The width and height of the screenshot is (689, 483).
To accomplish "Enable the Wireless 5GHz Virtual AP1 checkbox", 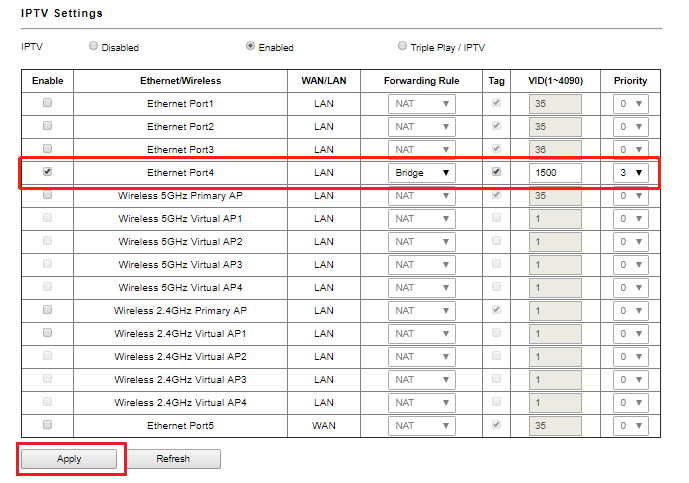I will pos(47,218).
